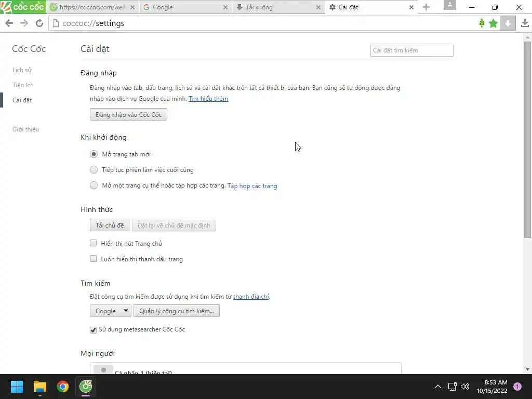Click Cốc Cốc taskbar icon
Image resolution: width=532 pixels, height=399 pixels.
[x=86, y=387]
